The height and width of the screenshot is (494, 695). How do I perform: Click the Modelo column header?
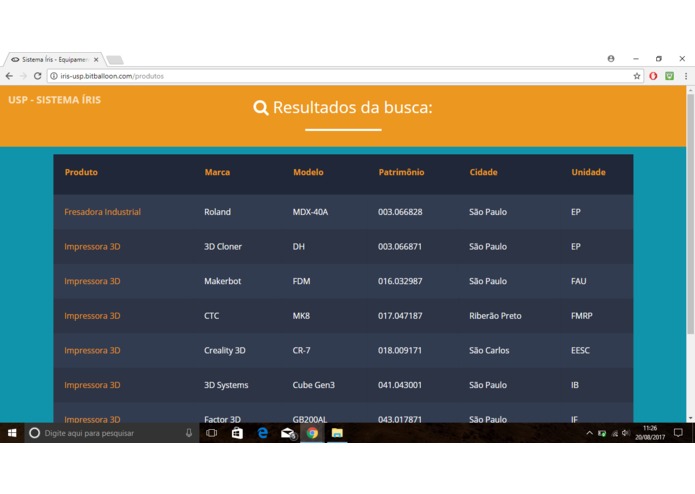click(x=308, y=172)
